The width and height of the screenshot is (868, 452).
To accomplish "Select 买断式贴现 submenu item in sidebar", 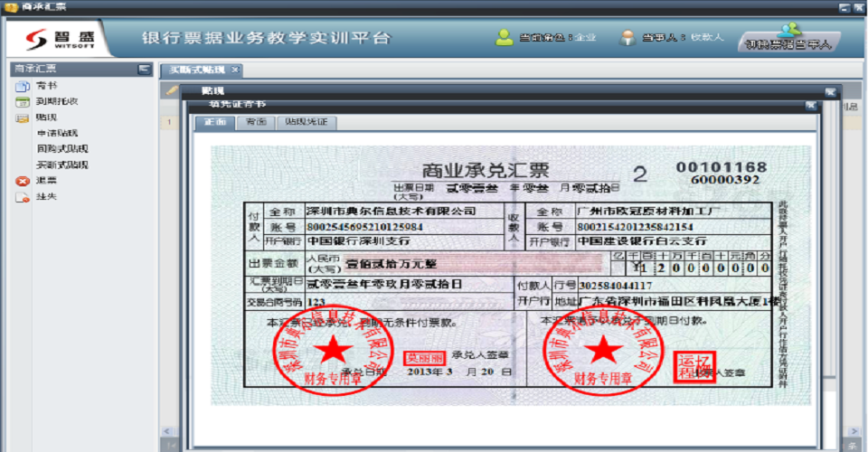I will point(62,165).
